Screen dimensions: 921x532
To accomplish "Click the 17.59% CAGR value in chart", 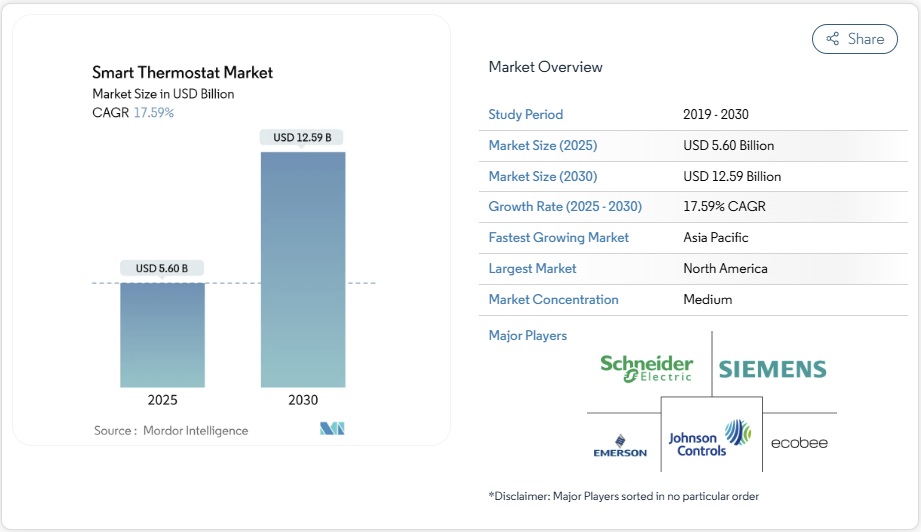I will click(153, 113).
